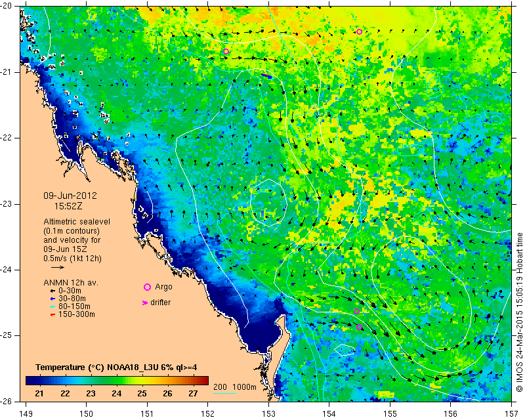
Task: Click the date text "09-Jun-2012"
Action: click(70, 196)
